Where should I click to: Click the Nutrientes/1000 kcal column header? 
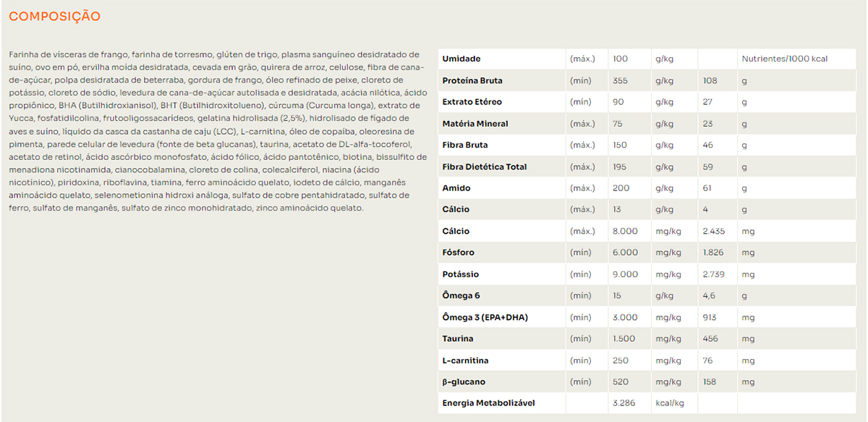click(x=784, y=59)
